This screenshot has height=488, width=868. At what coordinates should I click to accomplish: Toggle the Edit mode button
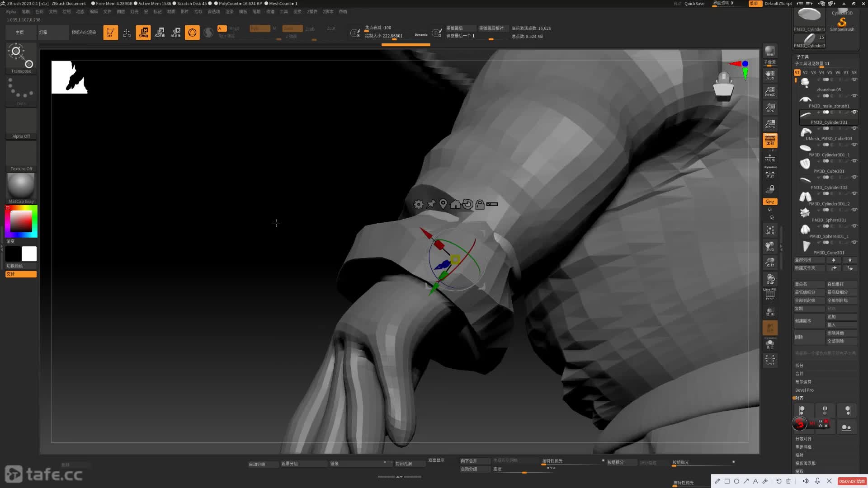pyautogui.click(x=110, y=33)
